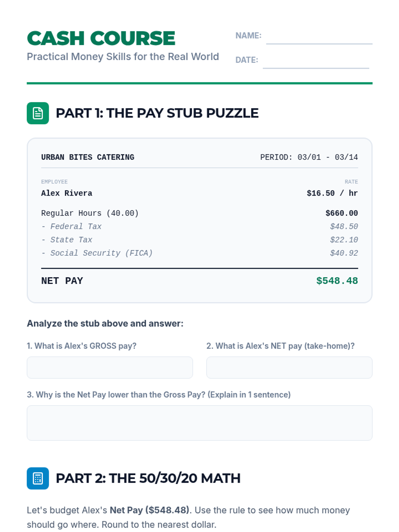Click the URBAN BITES CATERING header
The image size is (399, 532).
pyautogui.click(x=88, y=157)
